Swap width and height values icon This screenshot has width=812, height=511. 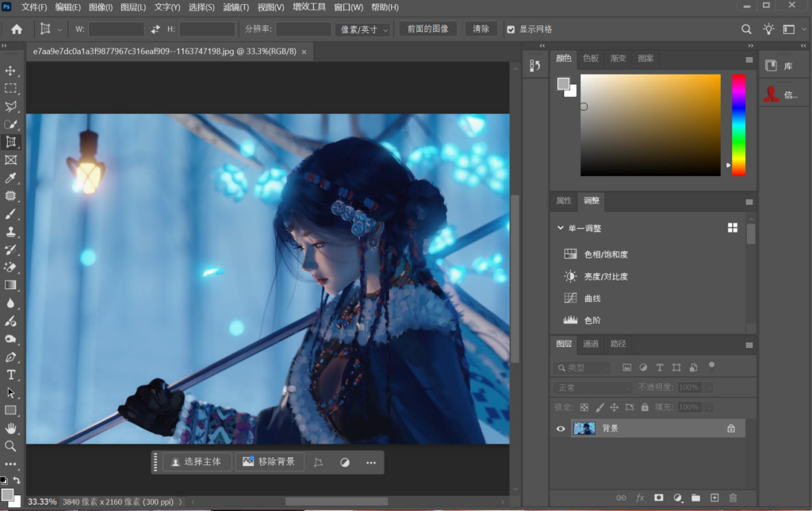(155, 29)
